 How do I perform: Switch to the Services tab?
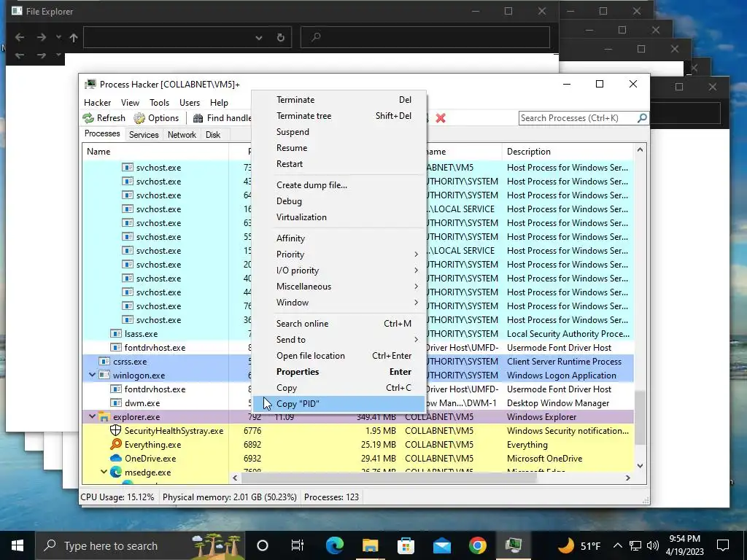[x=144, y=135]
